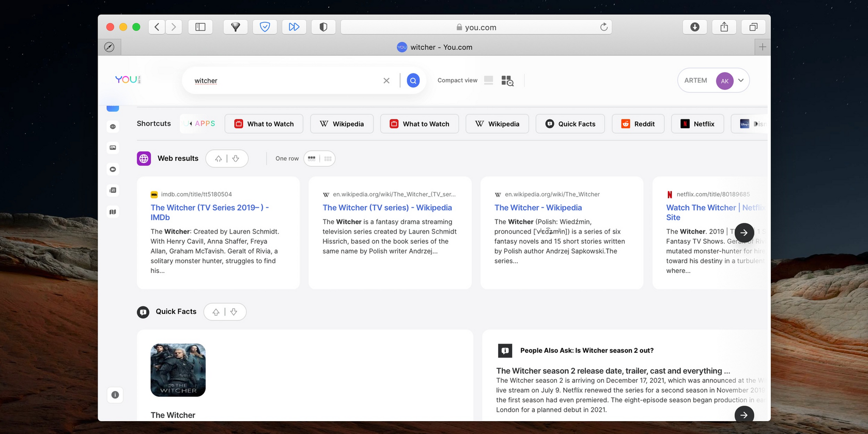This screenshot has width=868, height=434.
Task: Click the you.com address bar
Action: pos(476,27)
